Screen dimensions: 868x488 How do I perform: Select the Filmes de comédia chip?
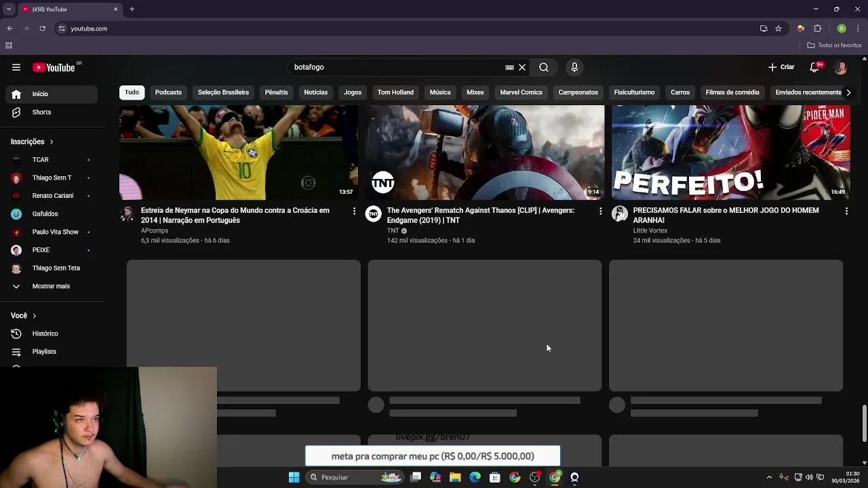732,92
